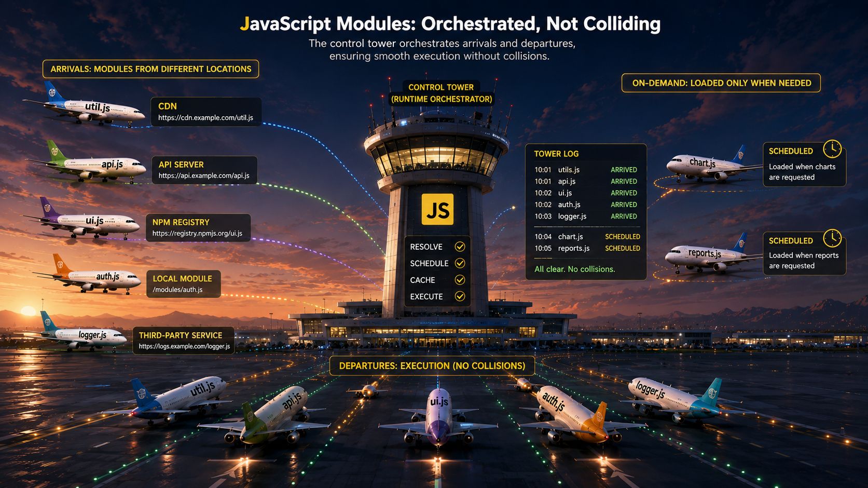
Task: Click the TOWER LOG heading
Action: coord(556,154)
